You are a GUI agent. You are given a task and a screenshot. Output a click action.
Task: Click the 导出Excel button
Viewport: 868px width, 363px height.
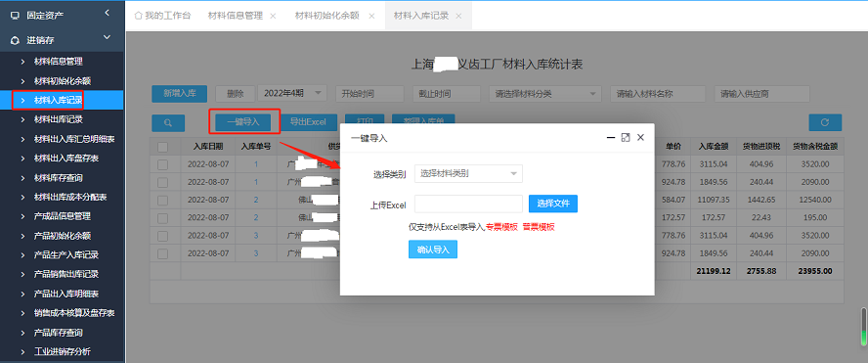(308, 122)
